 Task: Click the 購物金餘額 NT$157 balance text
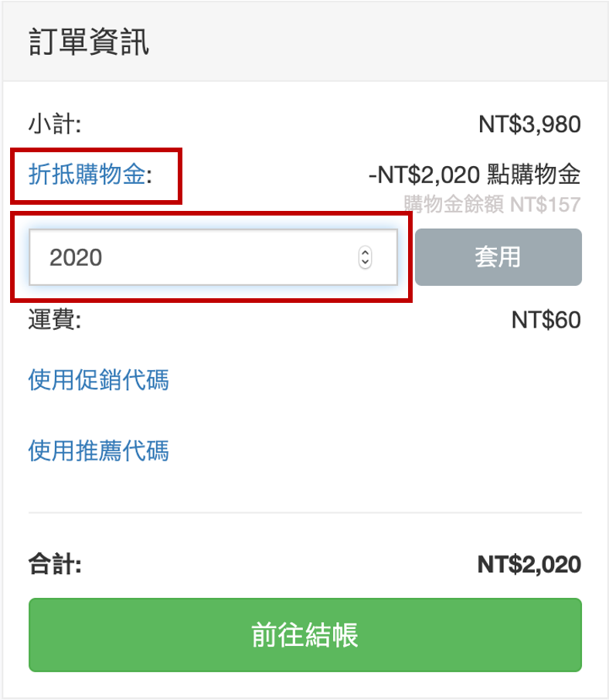(x=492, y=205)
